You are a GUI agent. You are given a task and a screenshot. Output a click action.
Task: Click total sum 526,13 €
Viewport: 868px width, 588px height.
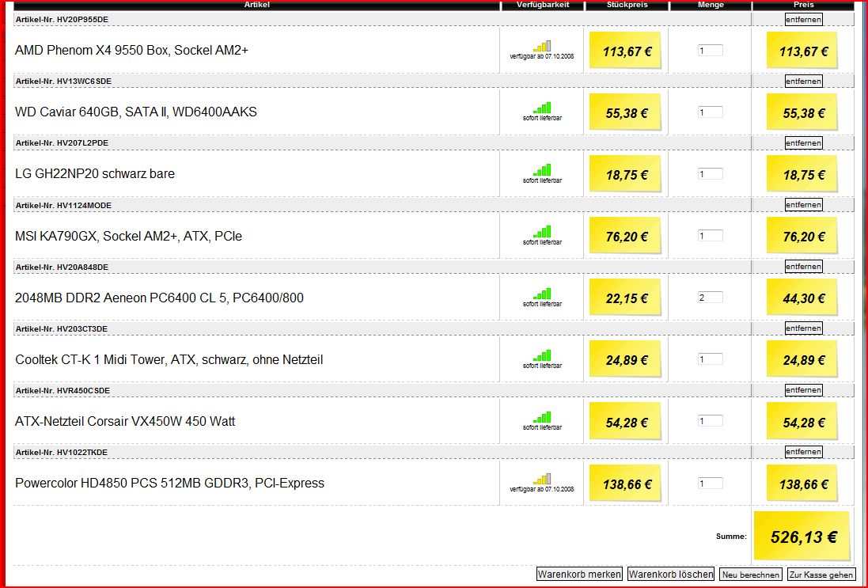[803, 537]
